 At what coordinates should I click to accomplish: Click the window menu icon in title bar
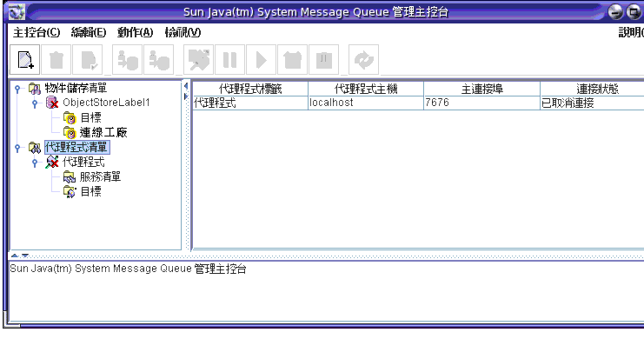(17, 11)
